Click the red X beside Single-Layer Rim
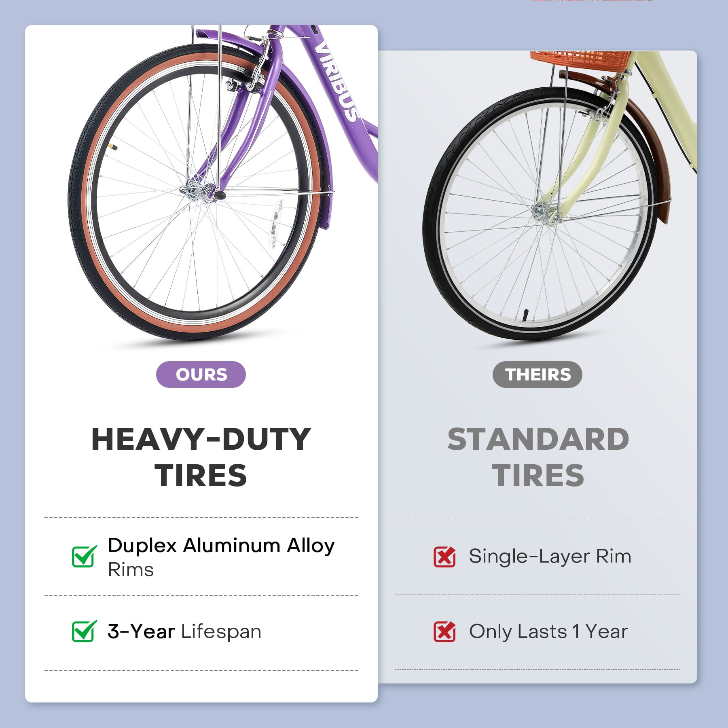Viewport: 728px width, 728px height. pyautogui.click(x=444, y=557)
